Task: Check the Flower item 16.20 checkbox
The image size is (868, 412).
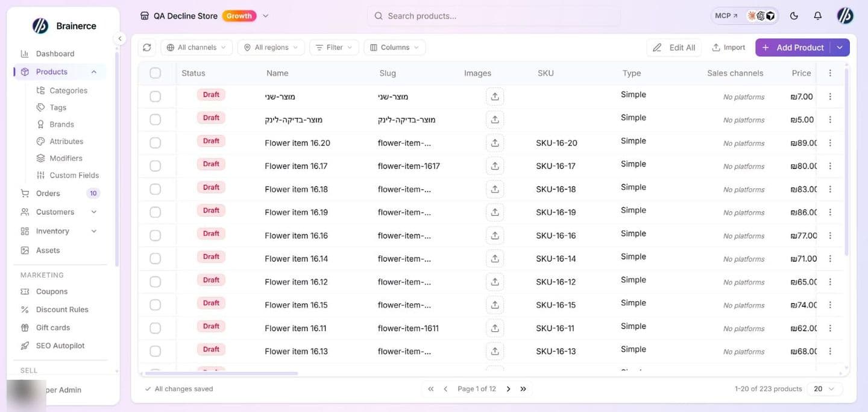Action: [156, 143]
